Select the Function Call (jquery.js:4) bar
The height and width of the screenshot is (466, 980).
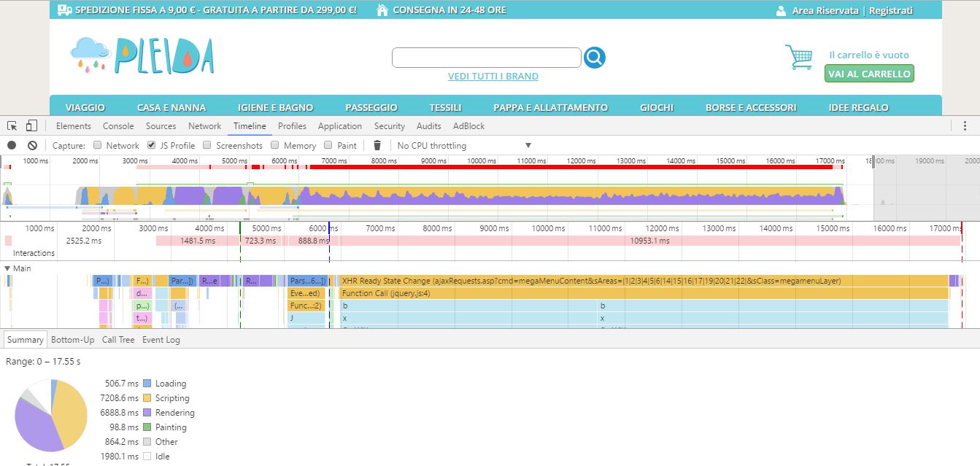[x=644, y=293]
